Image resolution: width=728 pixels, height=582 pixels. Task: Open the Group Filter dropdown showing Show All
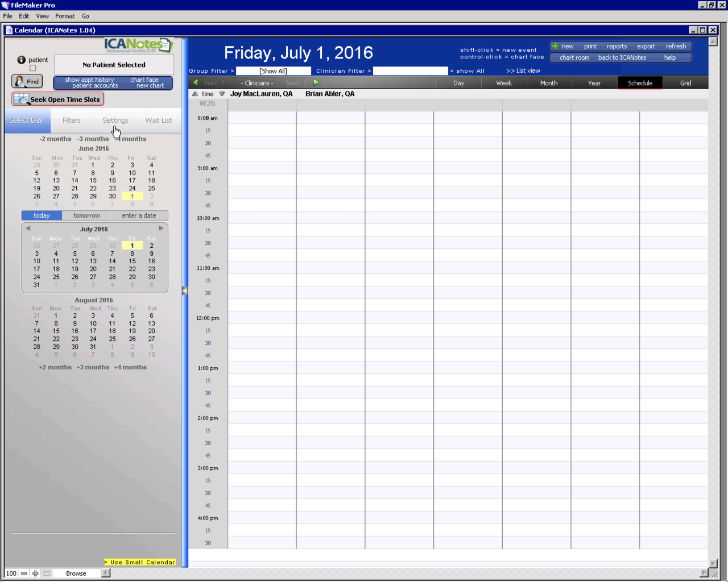tap(273, 71)
